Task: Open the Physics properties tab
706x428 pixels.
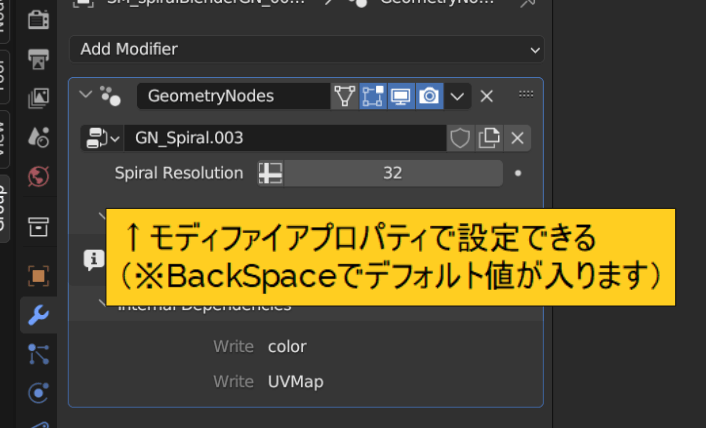Action: (38, 393)
